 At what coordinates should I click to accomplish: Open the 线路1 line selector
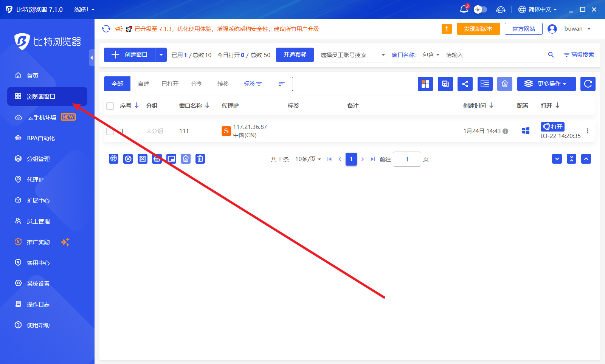(84, 9)
